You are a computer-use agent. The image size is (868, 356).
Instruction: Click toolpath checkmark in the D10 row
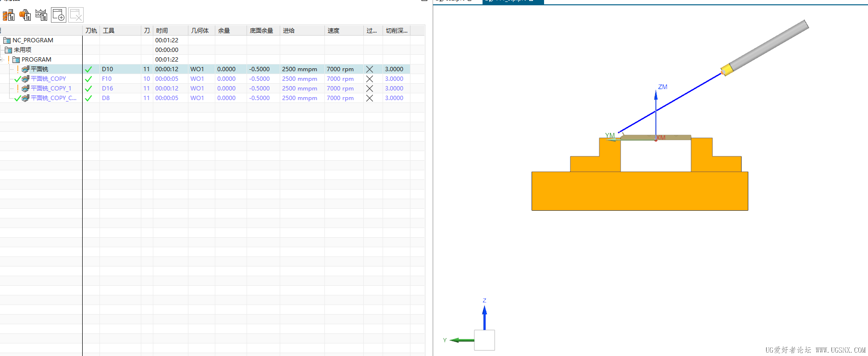click(88, 69)
